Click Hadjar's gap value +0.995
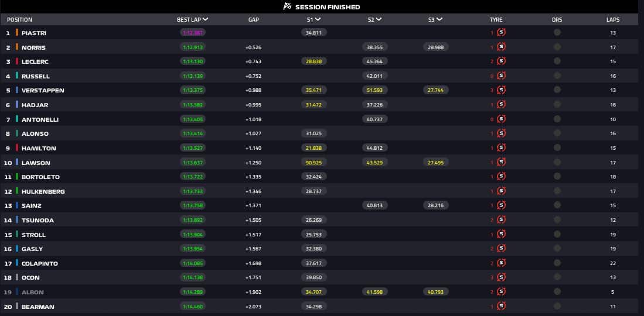644x316 pixels. [253, 105]
